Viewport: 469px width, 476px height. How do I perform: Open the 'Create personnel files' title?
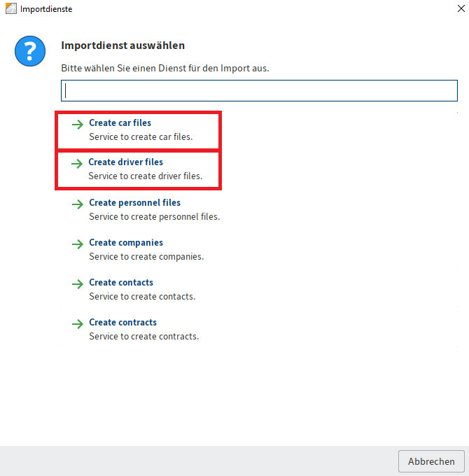(x=134, y=203)
